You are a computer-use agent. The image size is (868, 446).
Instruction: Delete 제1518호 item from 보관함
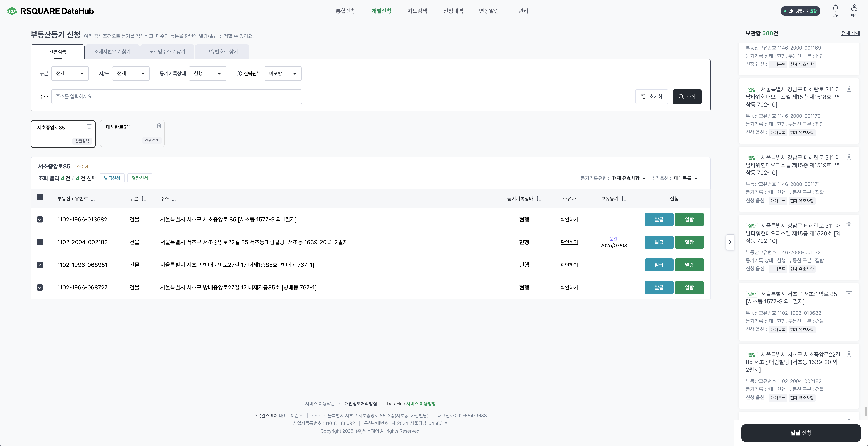[849, 89]
